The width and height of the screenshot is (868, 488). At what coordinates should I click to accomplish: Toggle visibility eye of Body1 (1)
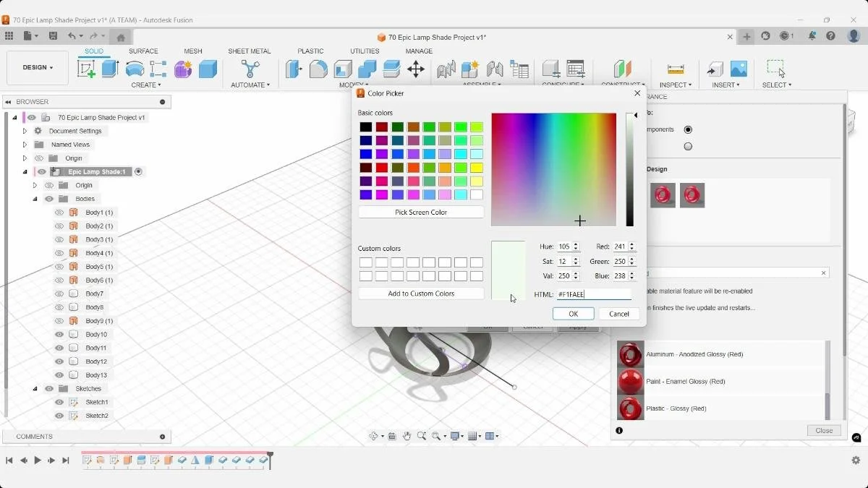(x=59, y=213)
